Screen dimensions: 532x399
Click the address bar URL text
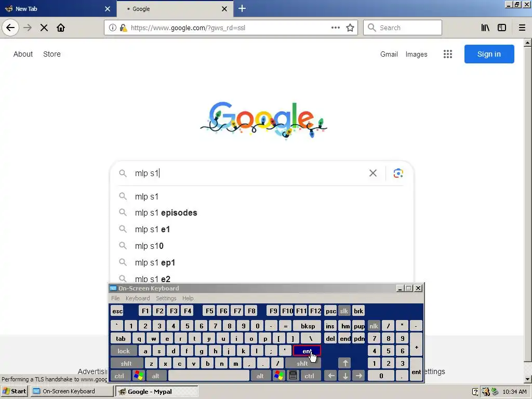click(188, 28)
